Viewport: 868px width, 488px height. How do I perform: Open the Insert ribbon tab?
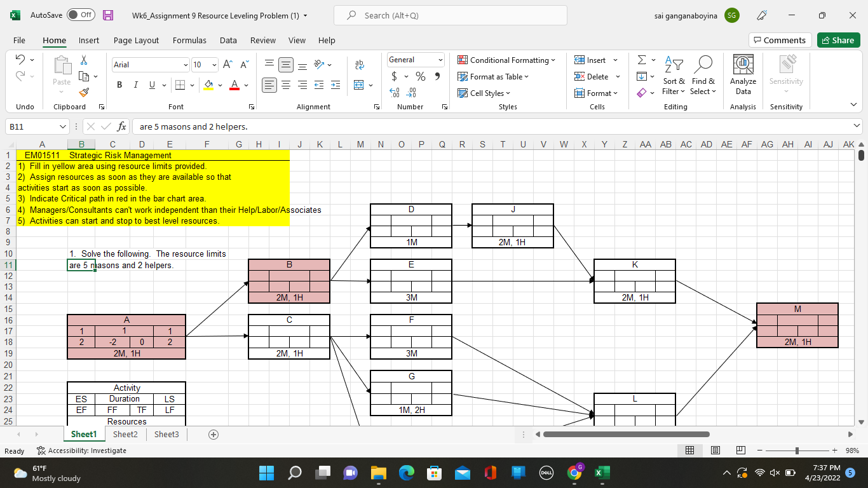(89, 40)
